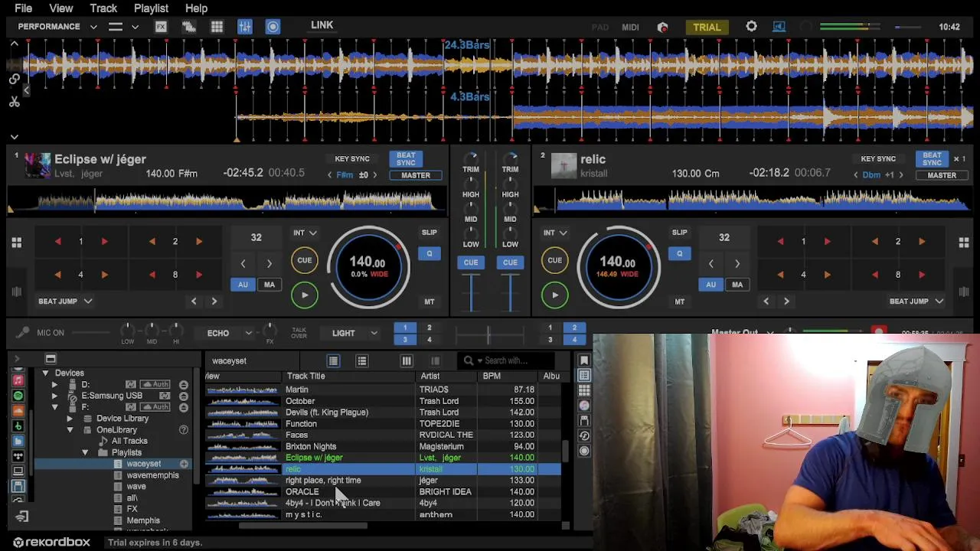The width and height of the screenshot is (980, 551).
Task: Select the wavememphis playlist
Action: click(x=152, y=475)
